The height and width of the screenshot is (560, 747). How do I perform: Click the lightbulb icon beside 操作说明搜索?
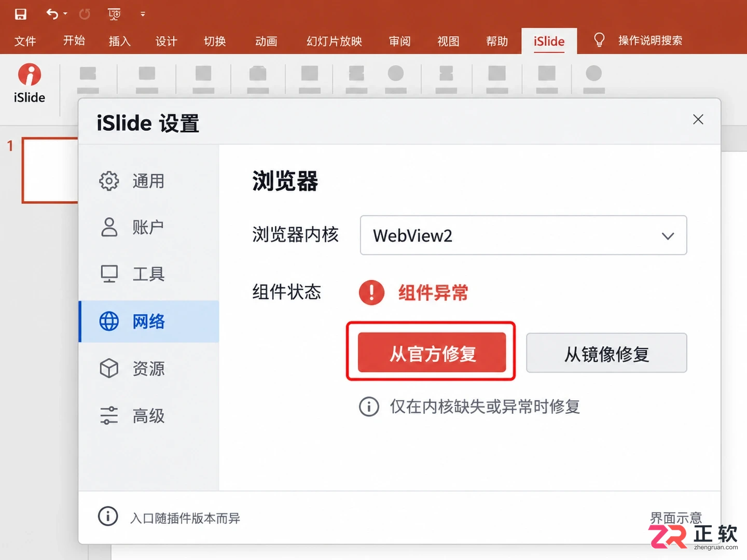pyautogui.click(x=599, y=40)
